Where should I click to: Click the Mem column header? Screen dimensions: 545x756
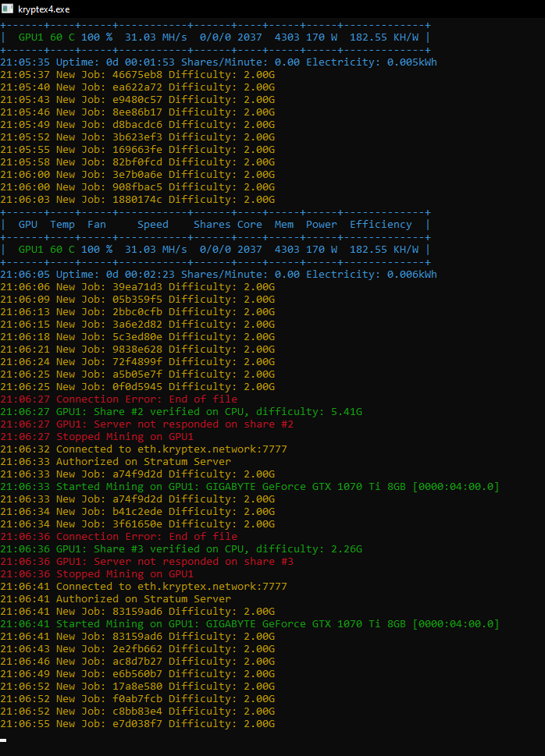point(284,225)
